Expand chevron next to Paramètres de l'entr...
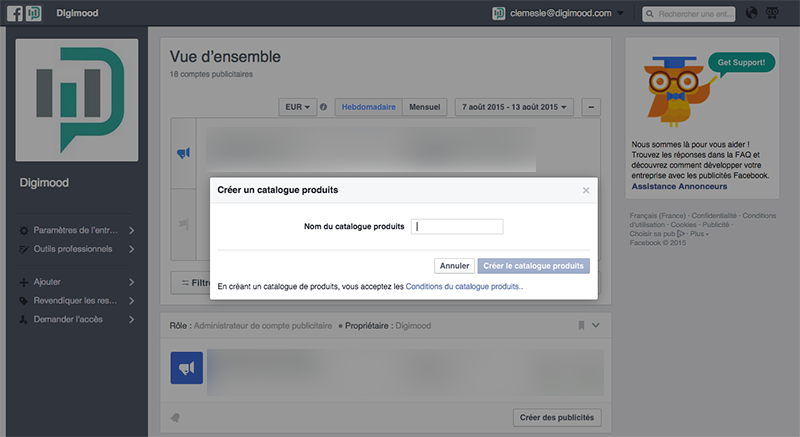Screen dimensions: 800x437 coord(132,230)
